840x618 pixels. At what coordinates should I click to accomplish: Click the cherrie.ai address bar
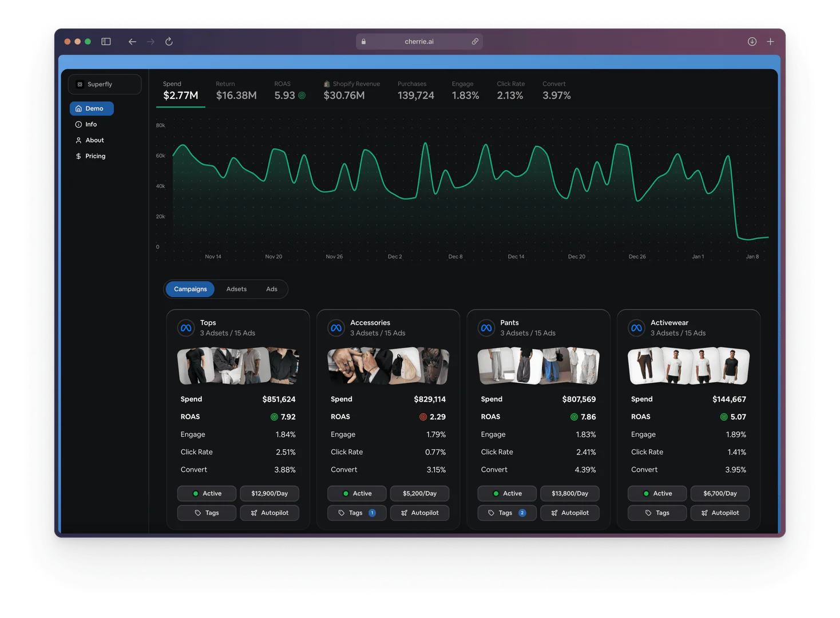tap(419, 41)
